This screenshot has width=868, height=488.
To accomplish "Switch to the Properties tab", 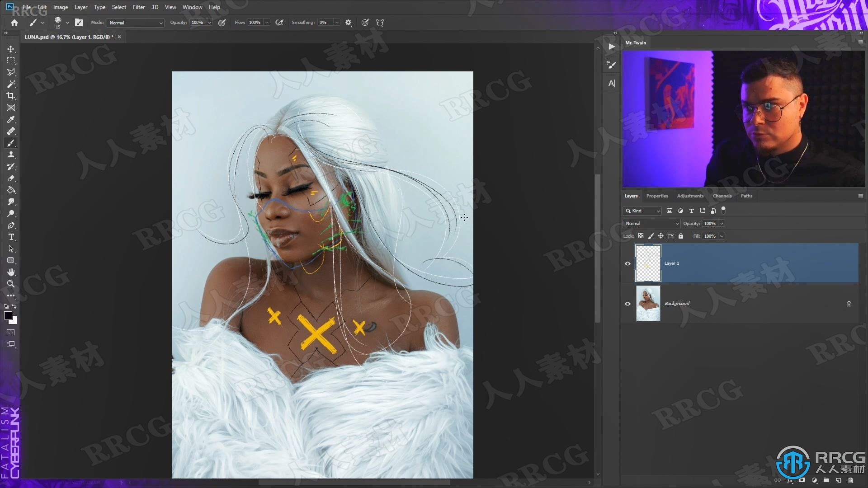I will tap(657, 196).
